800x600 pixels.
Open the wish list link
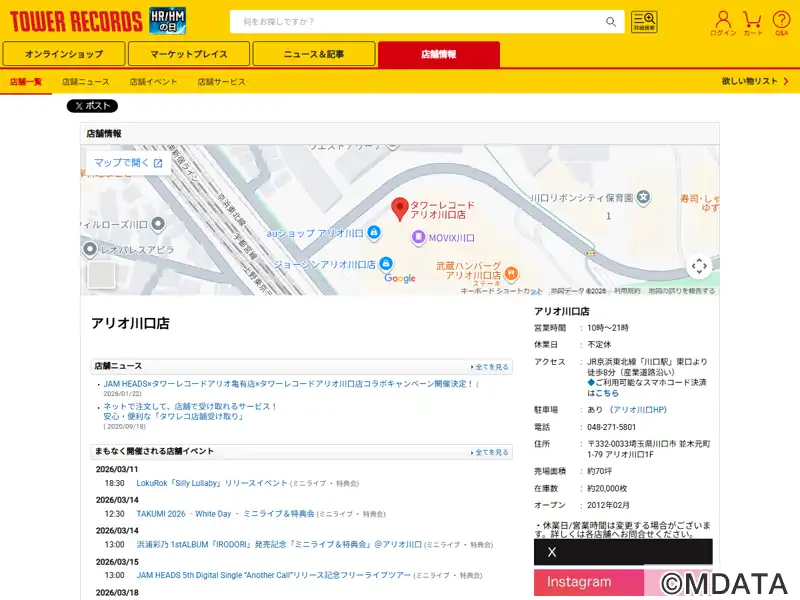[x=755, y=81]
